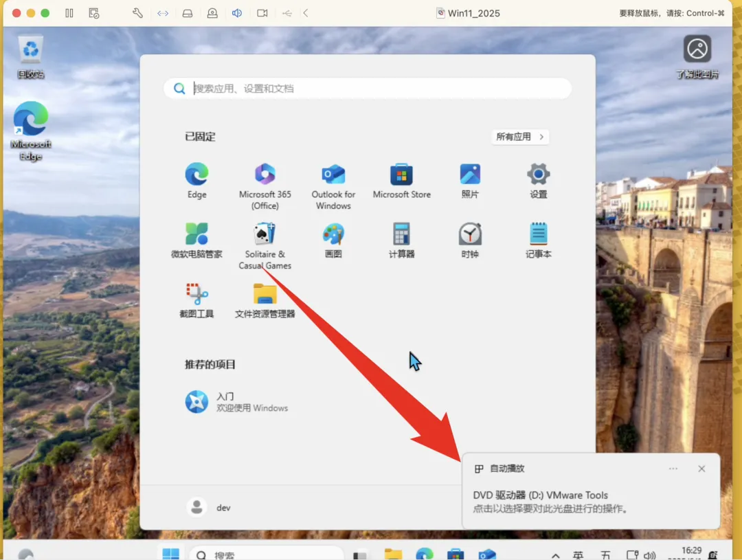742x560 pixels.
Task: Pause the virtual machine from VMware toolbar
Action: 69,13
